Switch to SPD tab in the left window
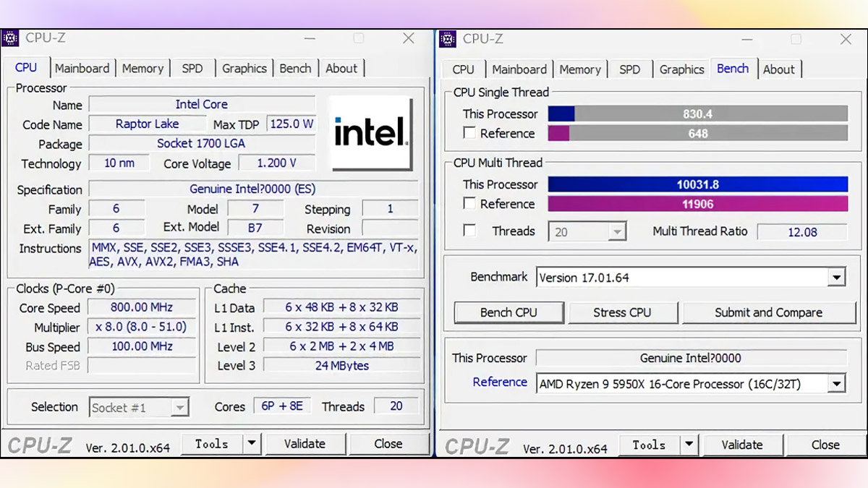Screen dimensions: 868x488 pyautogui.click(x=192, y=69)
